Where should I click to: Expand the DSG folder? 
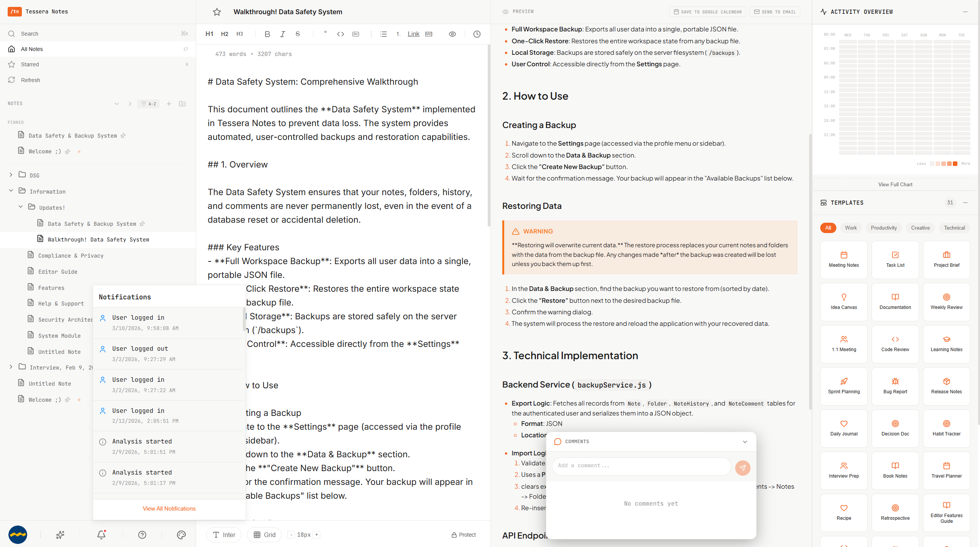point(11,175)
